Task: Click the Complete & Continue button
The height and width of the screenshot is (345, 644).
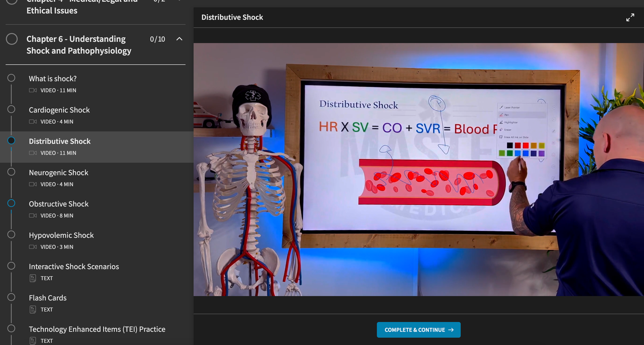Action: (x=418, y=330)
